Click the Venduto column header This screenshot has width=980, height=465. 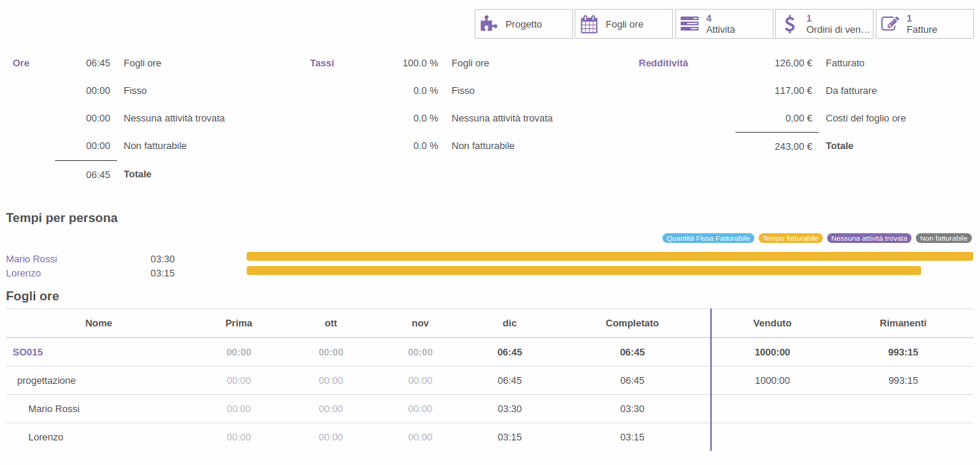772,323
